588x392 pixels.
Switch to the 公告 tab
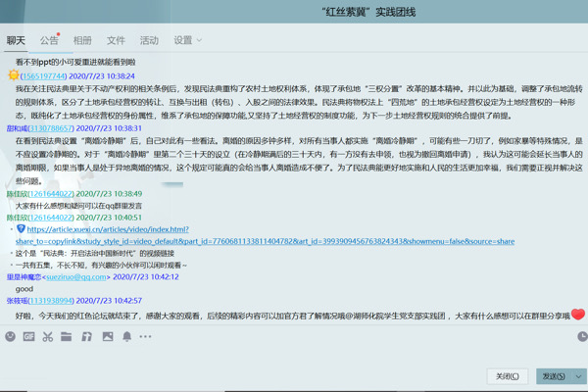pos(49,40)
